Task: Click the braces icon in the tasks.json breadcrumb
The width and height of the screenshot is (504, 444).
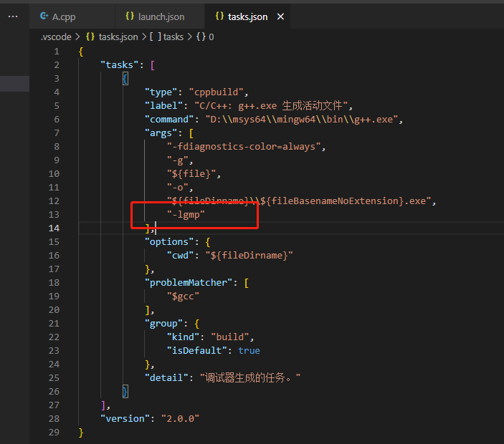Action: point(90,37)
